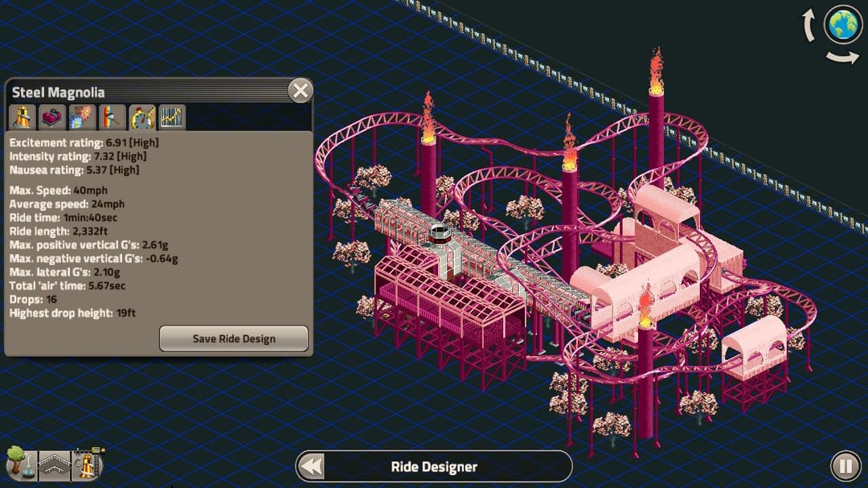868x488 pixels.
Task: Show the graphs tab with yellow line chart
Action: click(x=172, y=117)
